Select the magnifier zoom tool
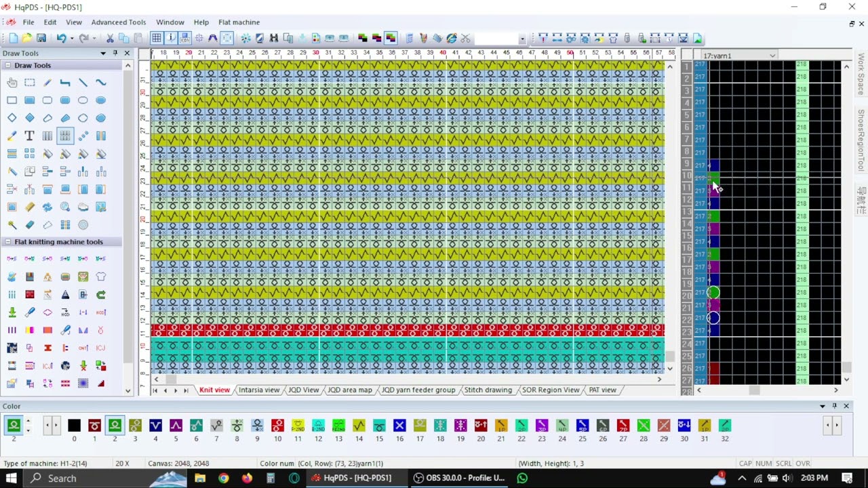This screenshot has width=868, height=488. pos(65,207)
